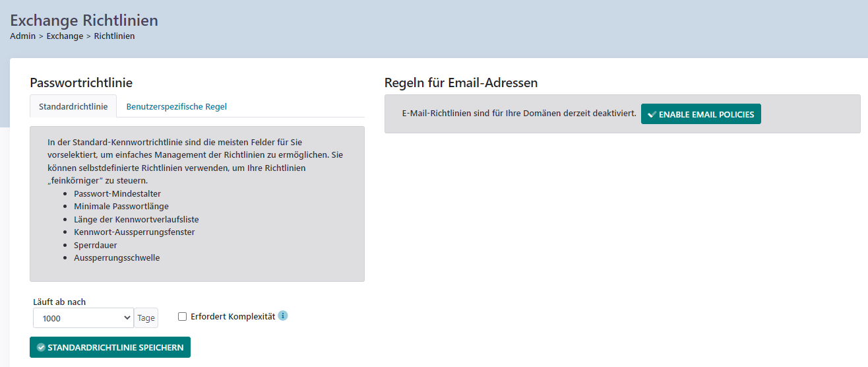Open the Benutzerspezifische Regel tab
868x367 pixels.
pos(177,106)
